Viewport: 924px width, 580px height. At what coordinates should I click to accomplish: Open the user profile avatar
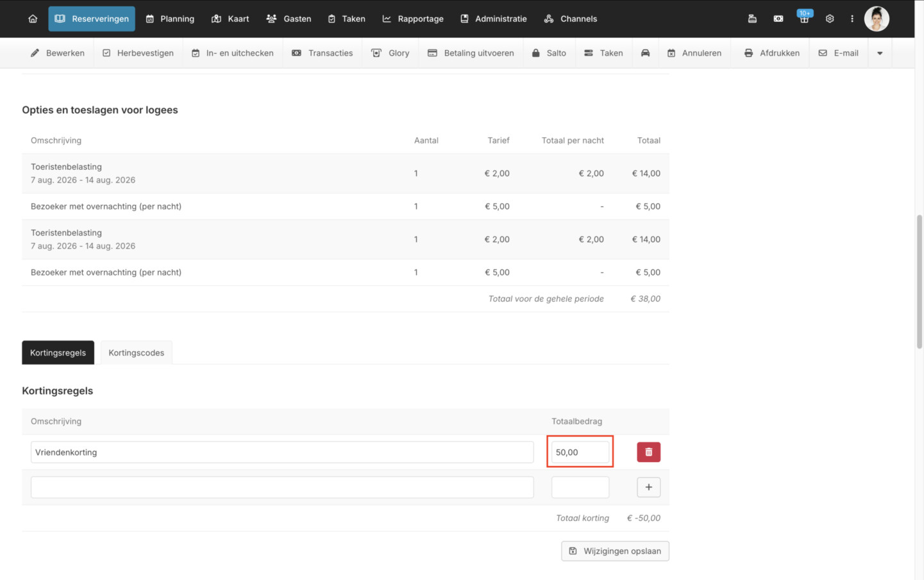point(877,19)
